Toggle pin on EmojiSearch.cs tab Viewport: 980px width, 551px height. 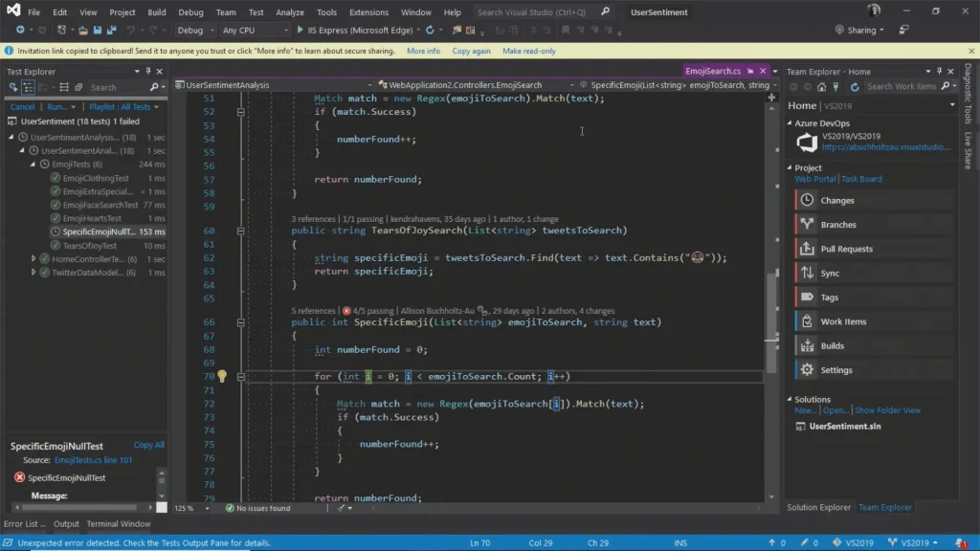coord(750,71)
